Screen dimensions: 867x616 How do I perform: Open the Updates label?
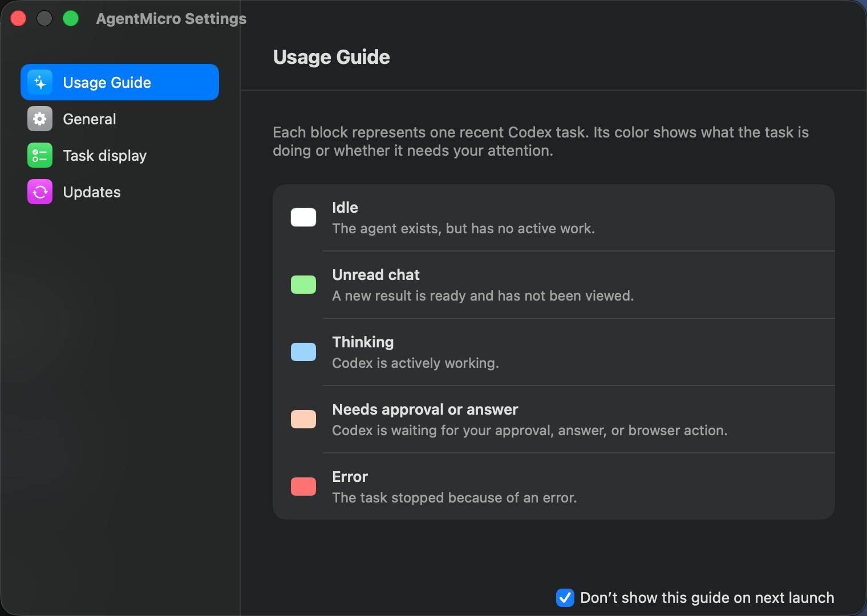[92, 192]
